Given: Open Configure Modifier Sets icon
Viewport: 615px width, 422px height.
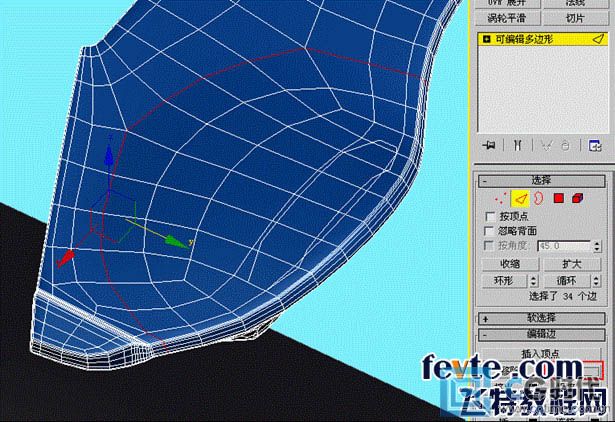Looking at the screenshot, I should [595, 146].
